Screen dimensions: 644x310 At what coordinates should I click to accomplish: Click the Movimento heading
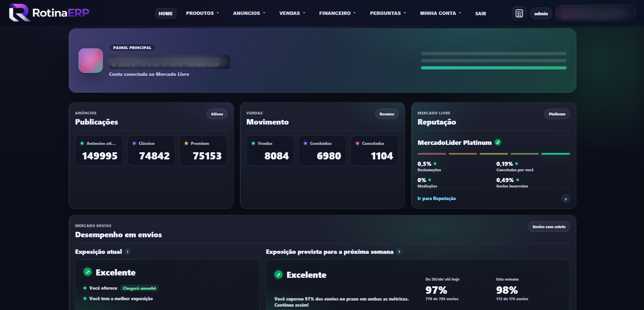pyautogui.click(x=267, y=122)
